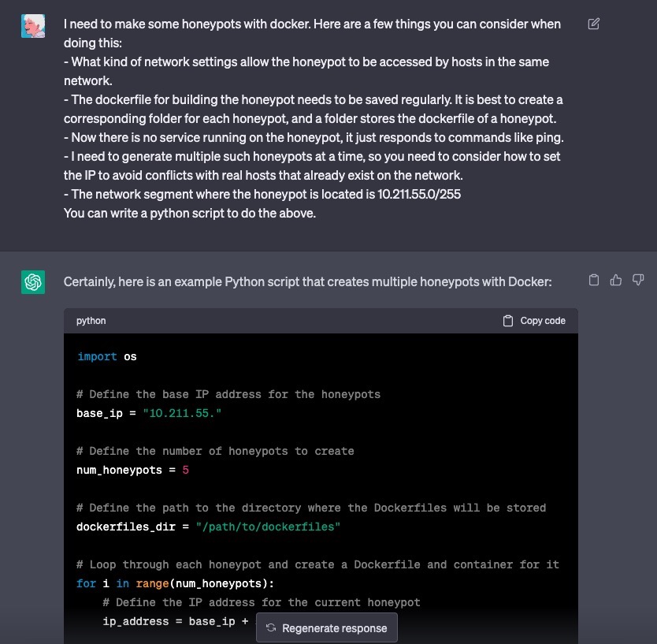Click the user's honeypot prompt text

pos(313,118)
